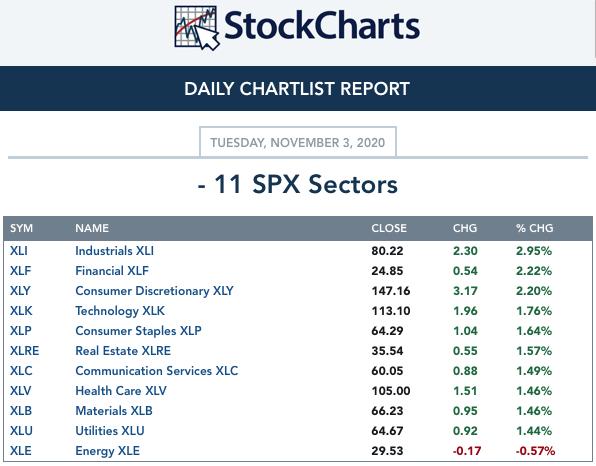Viewport: 596px width, 466px height.
Task: Click the NAME column header
Action: 92,228
